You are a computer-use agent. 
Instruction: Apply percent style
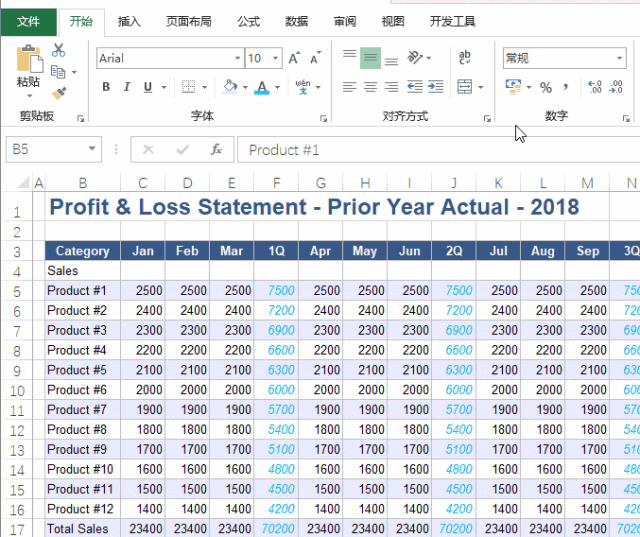pyautogui.click(x=546, y=87)
